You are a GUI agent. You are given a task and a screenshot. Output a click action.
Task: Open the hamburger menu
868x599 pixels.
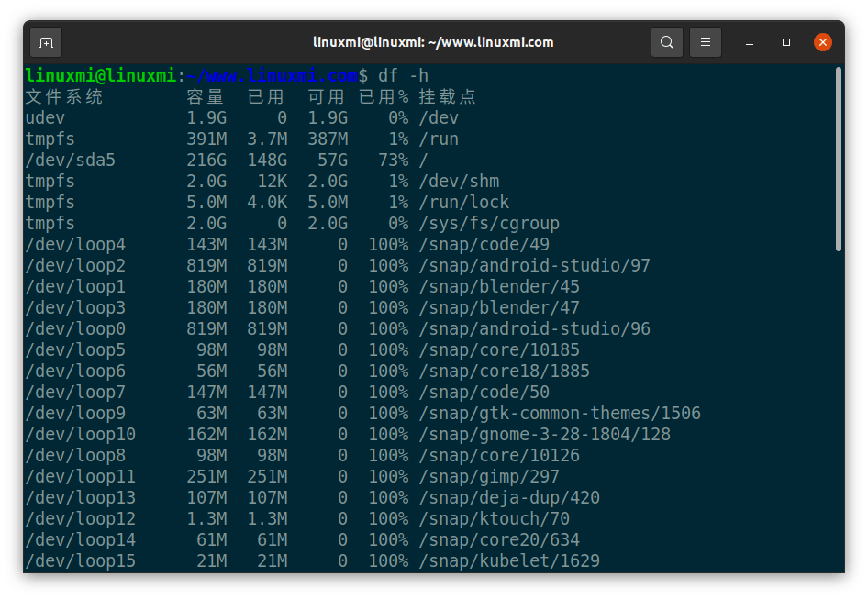tap(706, 42)
